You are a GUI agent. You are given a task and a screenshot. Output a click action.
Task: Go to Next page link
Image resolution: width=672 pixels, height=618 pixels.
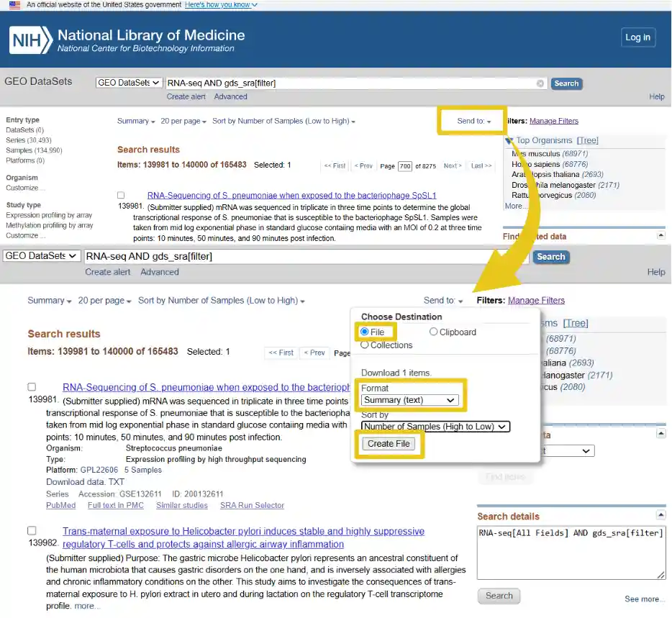(453, 166)
